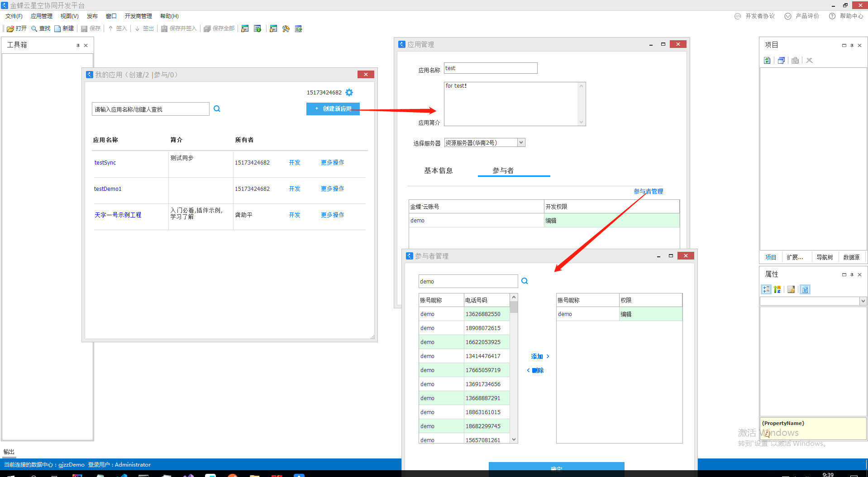
Task: Click search icon beside app name search box
Action: tap(217, 109)
